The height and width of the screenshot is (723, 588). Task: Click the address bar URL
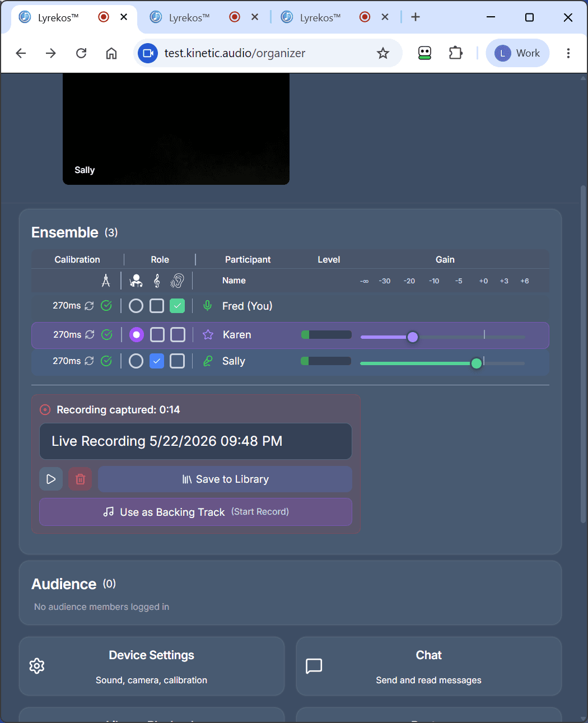tap(235, 53)
